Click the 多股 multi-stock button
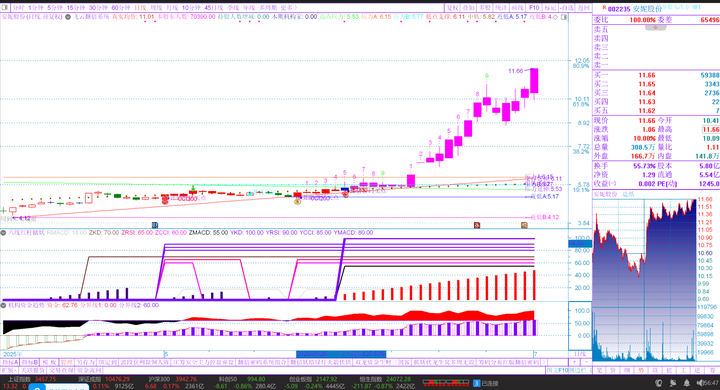The height and width of the screenshot is (390, 720). pos(485,8)
